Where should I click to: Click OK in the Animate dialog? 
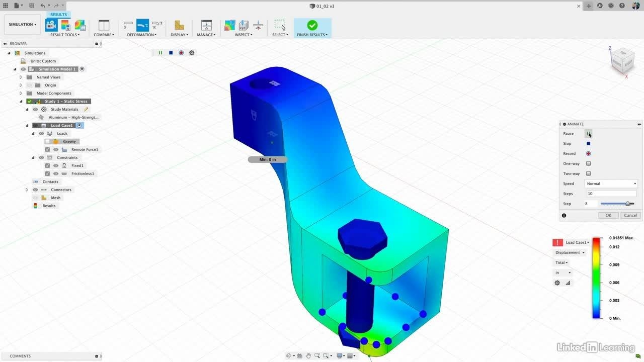608,215
